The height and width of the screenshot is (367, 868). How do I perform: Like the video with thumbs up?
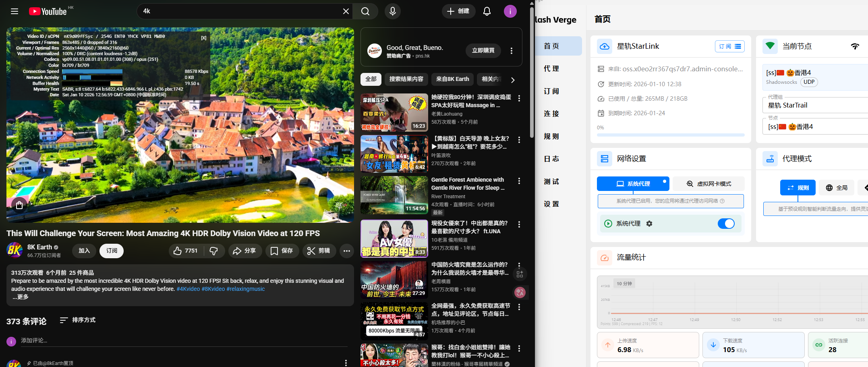(185, 251)
